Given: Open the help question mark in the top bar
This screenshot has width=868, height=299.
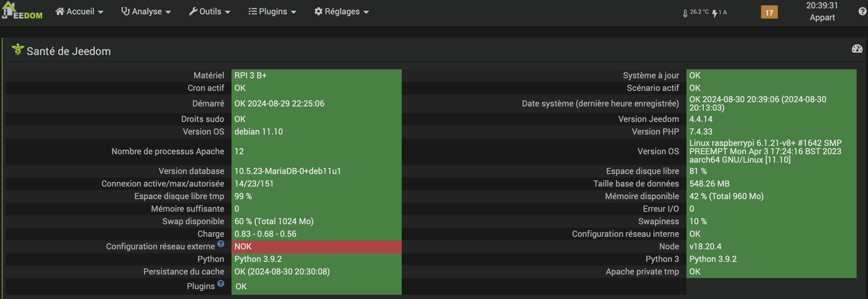Looking at the screenshot, I should 862,11.
